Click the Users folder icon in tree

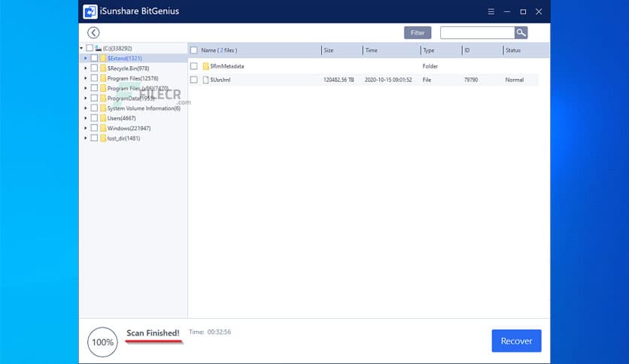tap(103, 118)
